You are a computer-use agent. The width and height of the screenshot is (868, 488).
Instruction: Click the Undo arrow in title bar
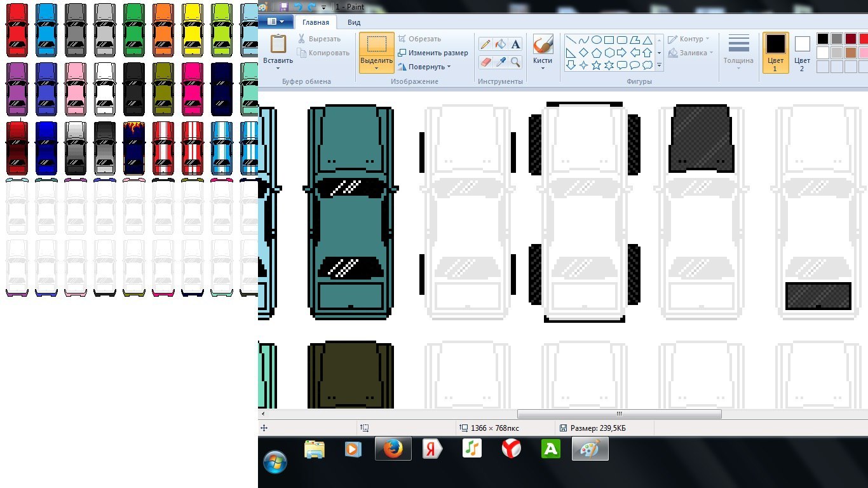click(298, 6)
